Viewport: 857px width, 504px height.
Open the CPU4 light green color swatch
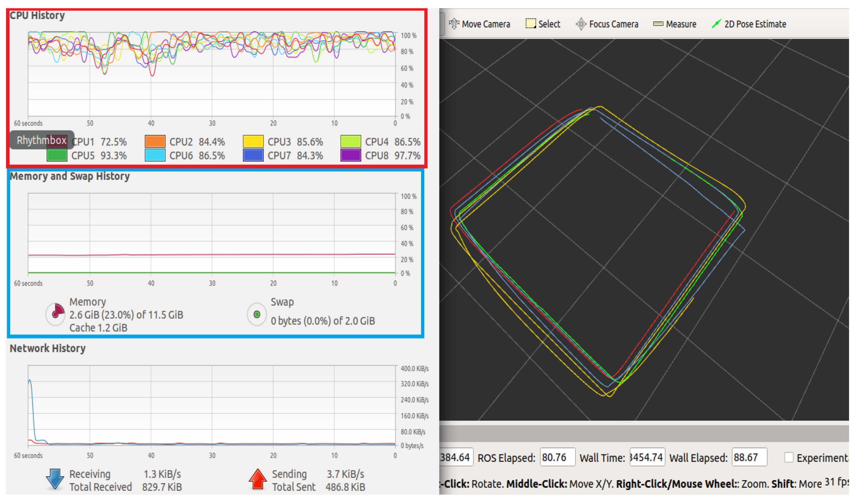coord(351,142)
